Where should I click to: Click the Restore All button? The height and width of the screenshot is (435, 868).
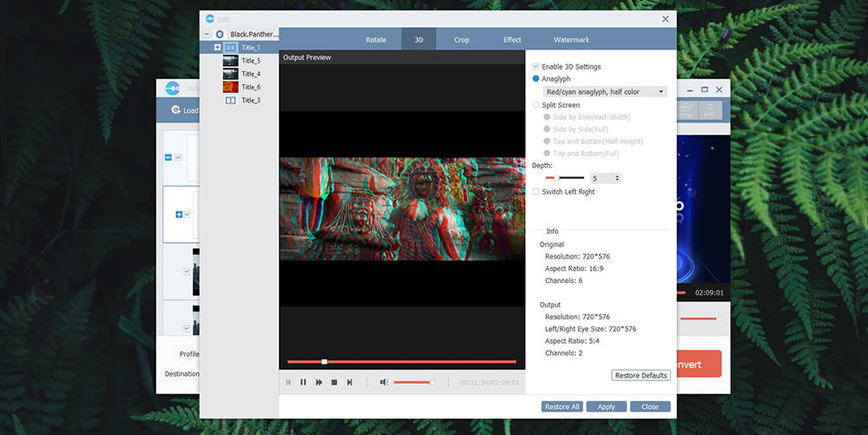562,406
